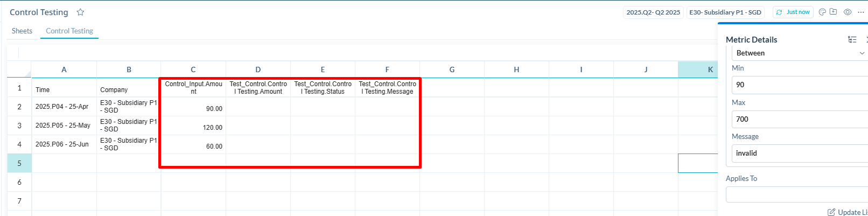Click the Metric Details panel title
This screenshot has width=868, height=216.
(751, 39)
